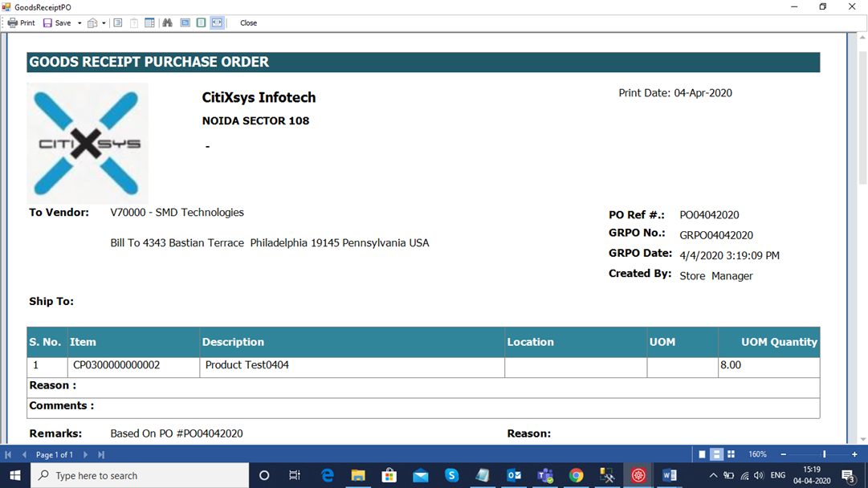Click item code CP0300000000002
868x488 pixels.
[x=116, y=365]
